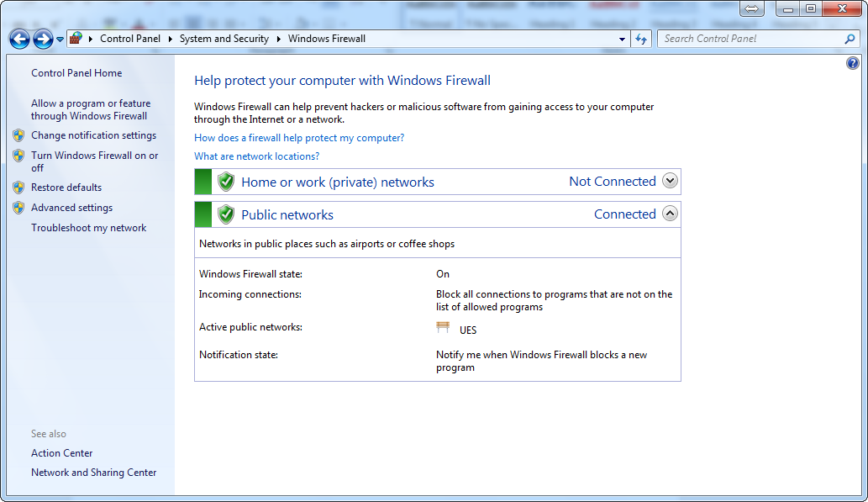The height and width of the screenshot is (502, 868).
Task: Click shield icon beside Restore defaults
Action: [18, 188]
